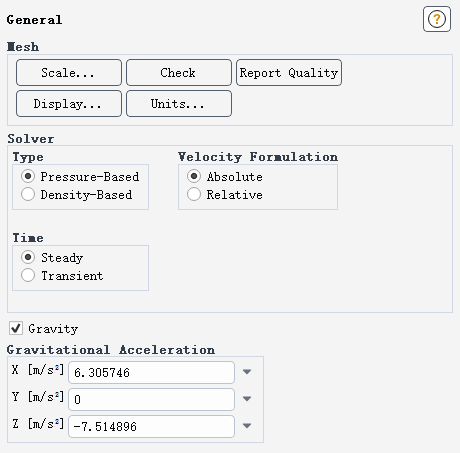This screenshot has width=460, height=453.
Task: Click the X acceleration field 6.305746
Action: pyautogui.click(x=151, y=372)
